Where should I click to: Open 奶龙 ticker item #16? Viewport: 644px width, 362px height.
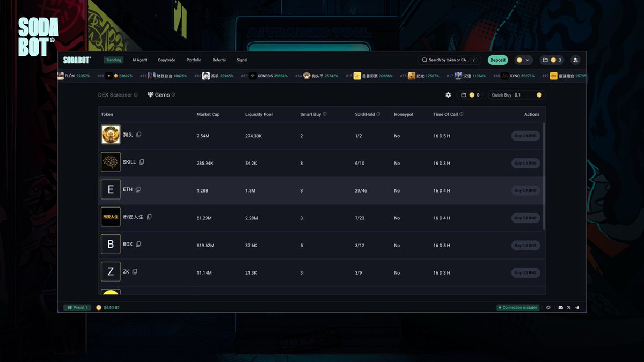(420, 76)
